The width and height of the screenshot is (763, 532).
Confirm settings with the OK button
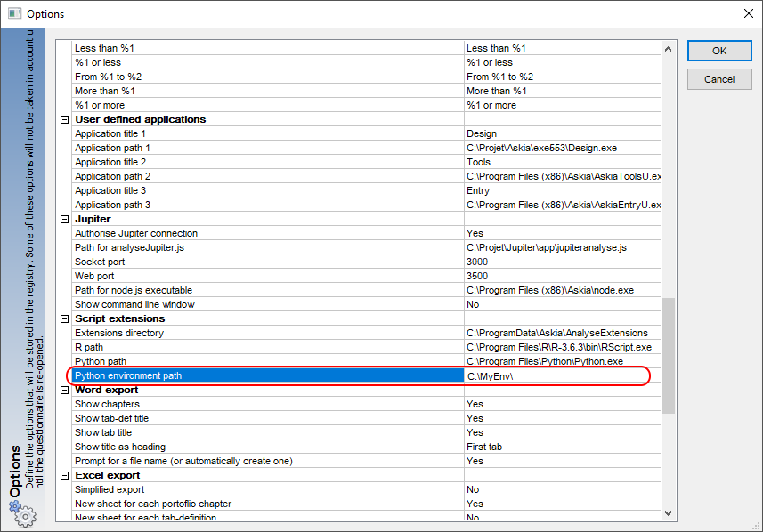(x=719, y=51)
